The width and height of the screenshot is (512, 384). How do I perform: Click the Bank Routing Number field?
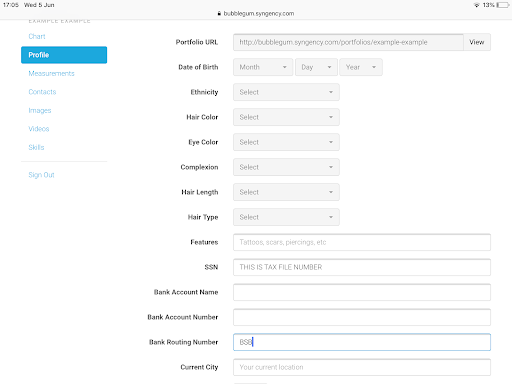click(362, 342)
